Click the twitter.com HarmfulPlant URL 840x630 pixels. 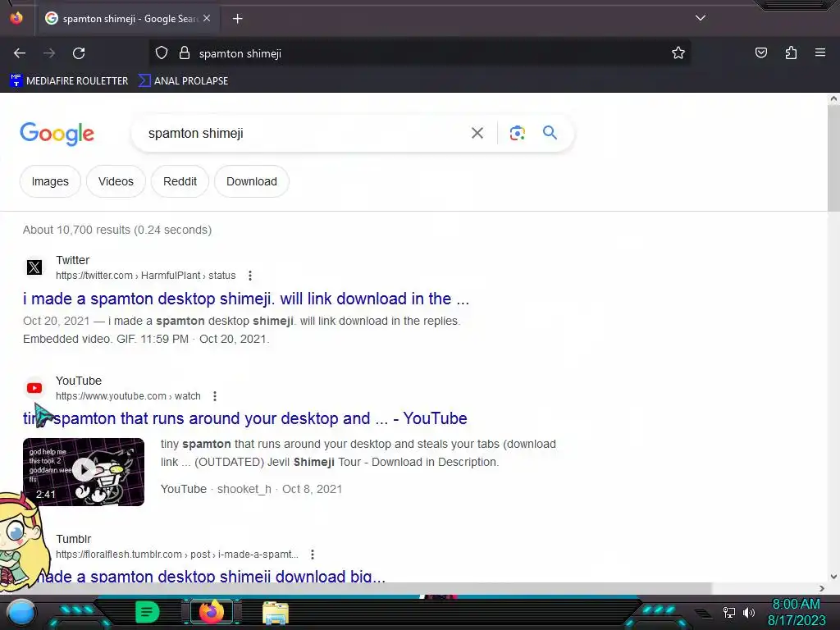(x=146, y=276)
